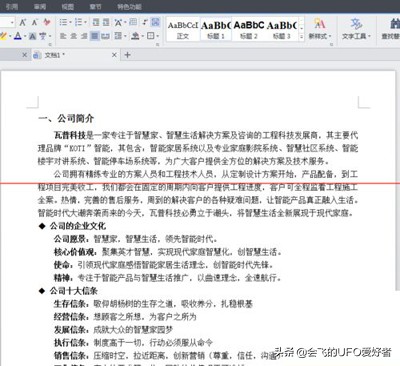This screenshot has height=366, width=400.
Task: Expand the font color dropdown arrow
Action: pyautogui.click(x=25, y=36)
